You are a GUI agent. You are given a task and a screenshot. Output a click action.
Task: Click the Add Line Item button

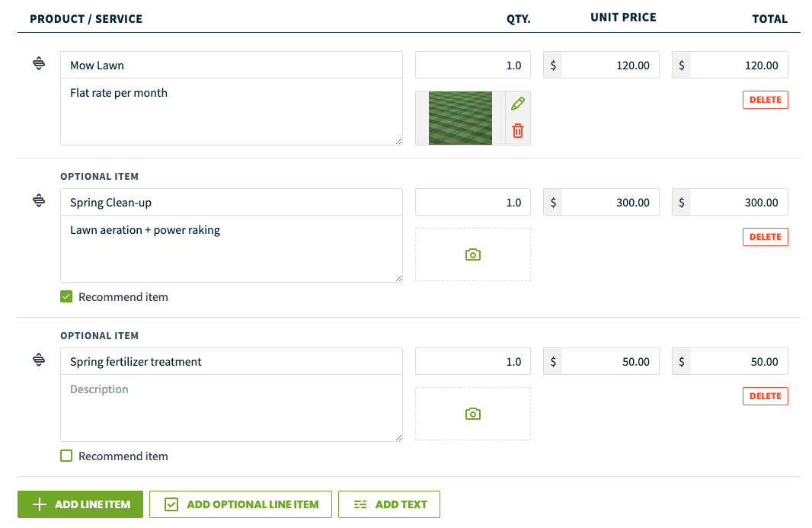pos(80,504)
